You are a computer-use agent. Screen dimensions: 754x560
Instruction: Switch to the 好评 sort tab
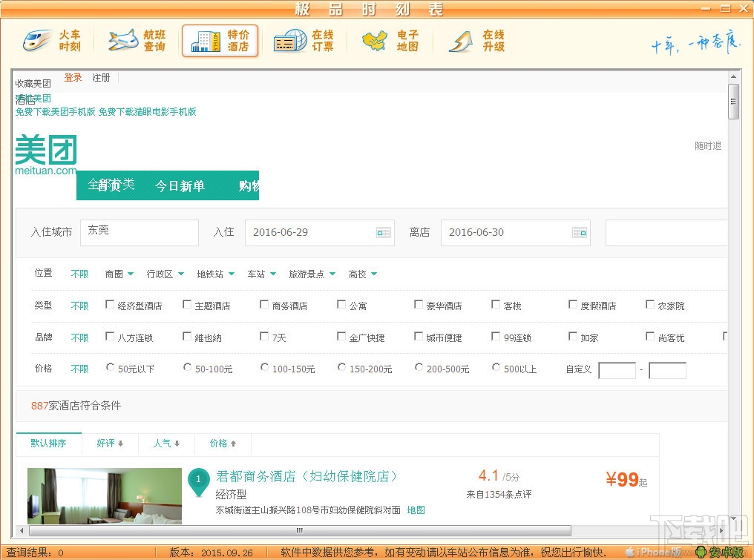click(x=110, y=444)
